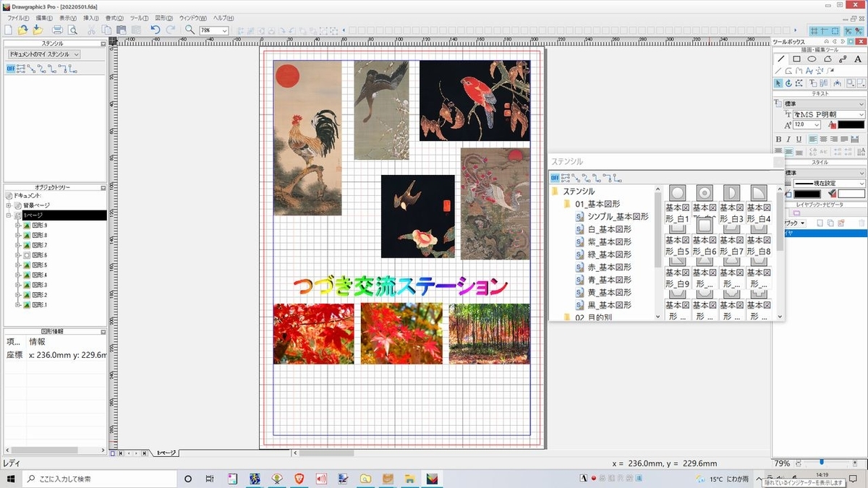Expand the 図形.9 tree node
Image resolution: width=868 pixels, height=488 pixels.
tap(17, 226)
